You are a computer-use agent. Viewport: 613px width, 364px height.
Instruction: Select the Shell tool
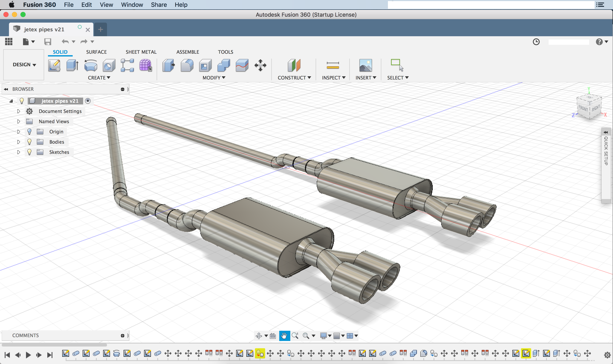point(205,65)
